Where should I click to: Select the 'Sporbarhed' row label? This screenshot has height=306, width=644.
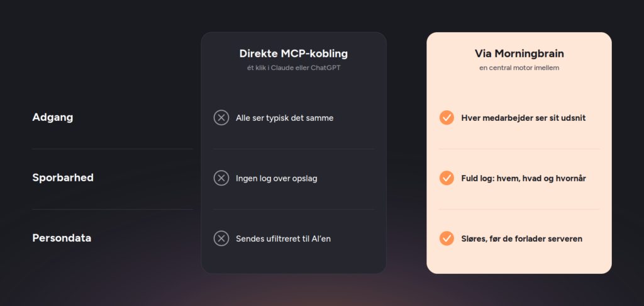[63, 178]
